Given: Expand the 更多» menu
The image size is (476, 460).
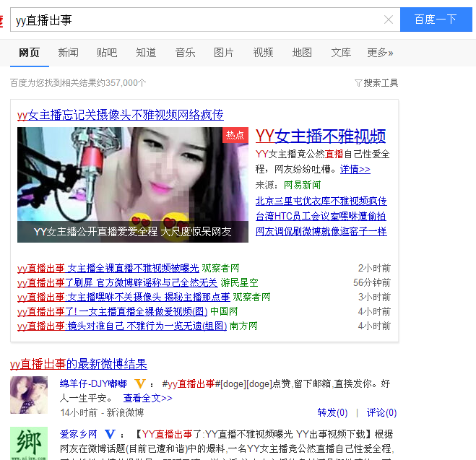Looking at the screenshot, I should point(380,53).
